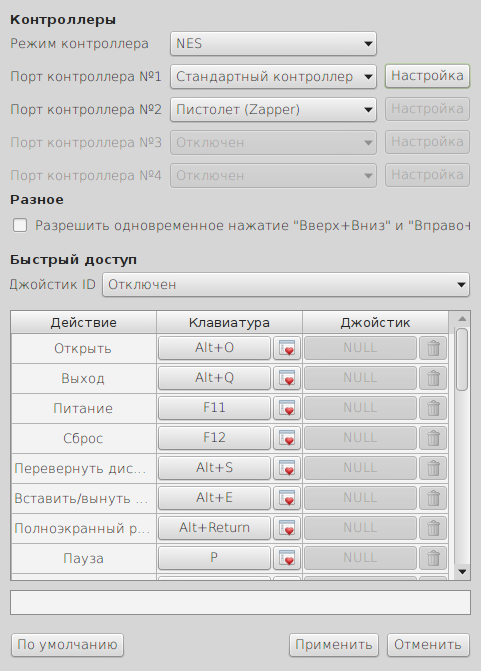Select the Перевернуть дис... action label
The height and width of the screenshot is (671, 481).
(80, 469)
